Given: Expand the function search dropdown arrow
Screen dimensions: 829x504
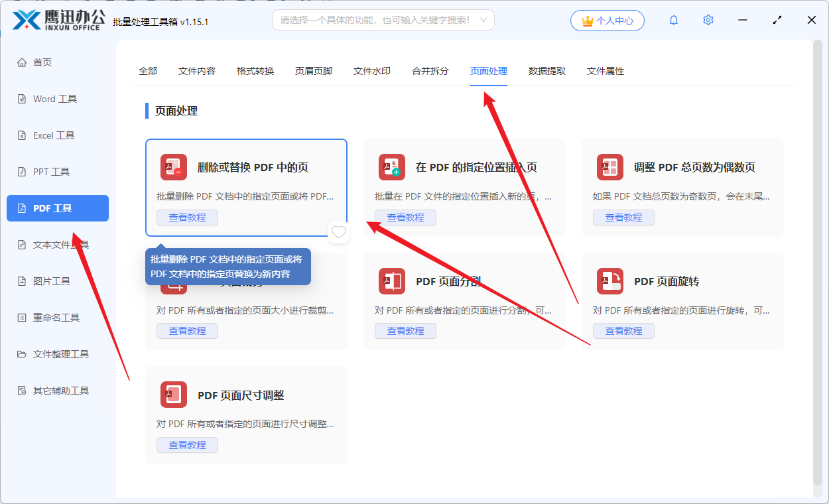Looking at the screenshot, I should coord(483,20).
